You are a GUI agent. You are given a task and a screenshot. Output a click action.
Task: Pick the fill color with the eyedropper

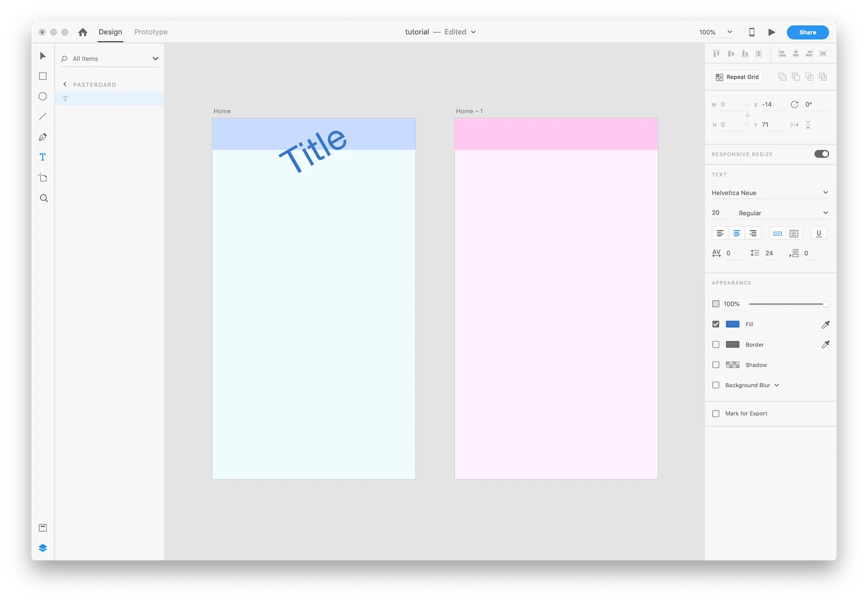pyautogui.click(x=826, y=324)
